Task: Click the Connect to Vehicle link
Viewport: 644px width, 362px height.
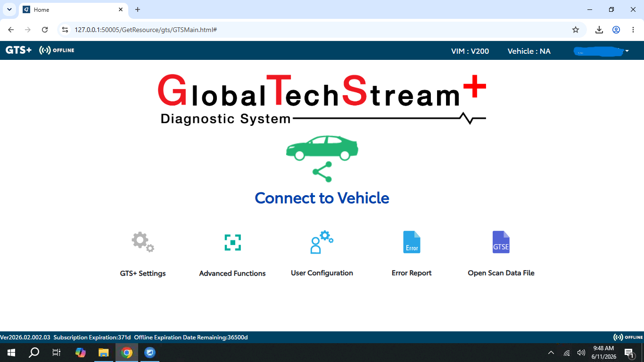Action: 322,198
